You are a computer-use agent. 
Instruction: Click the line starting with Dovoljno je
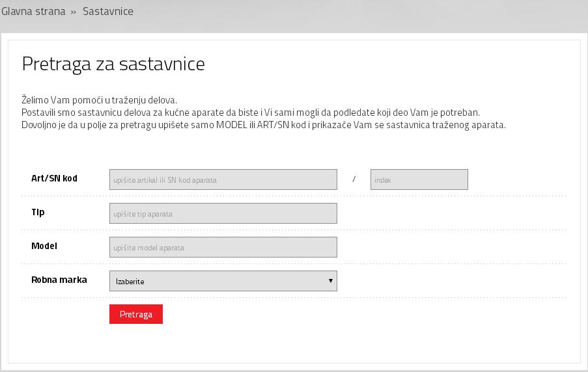coord(263,125)
